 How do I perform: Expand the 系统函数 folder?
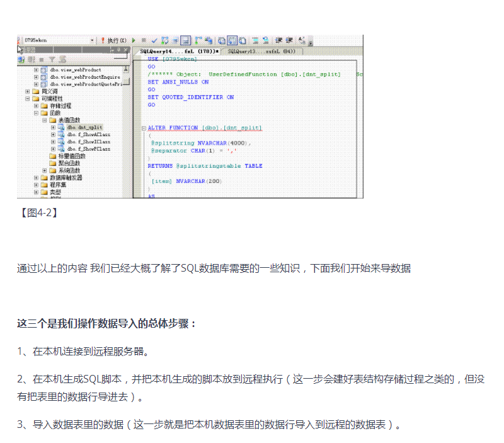point(44,170)
